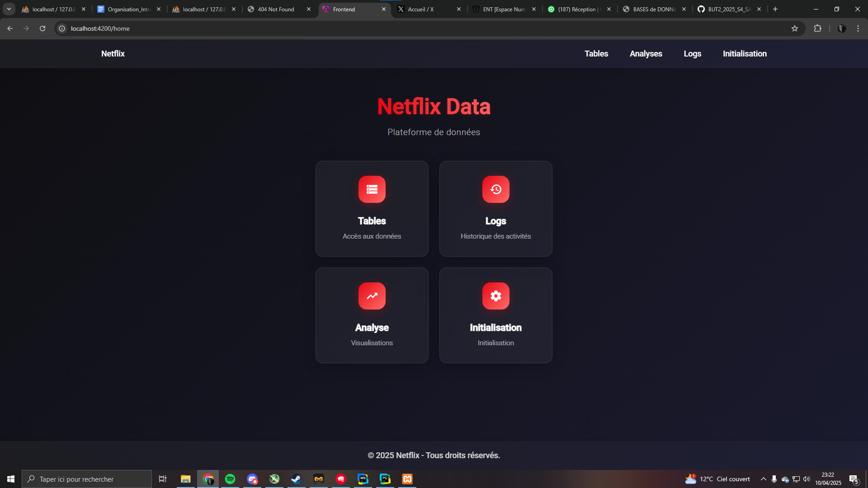The image size is (868, 488).
Task: Click the Analyse card title
Action: click(372, 328)
